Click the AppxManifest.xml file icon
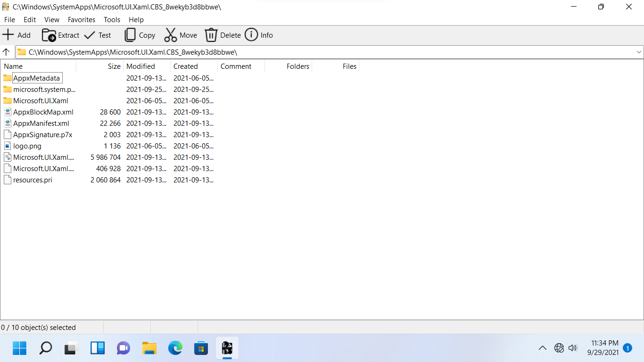 [x=8, y=123]
